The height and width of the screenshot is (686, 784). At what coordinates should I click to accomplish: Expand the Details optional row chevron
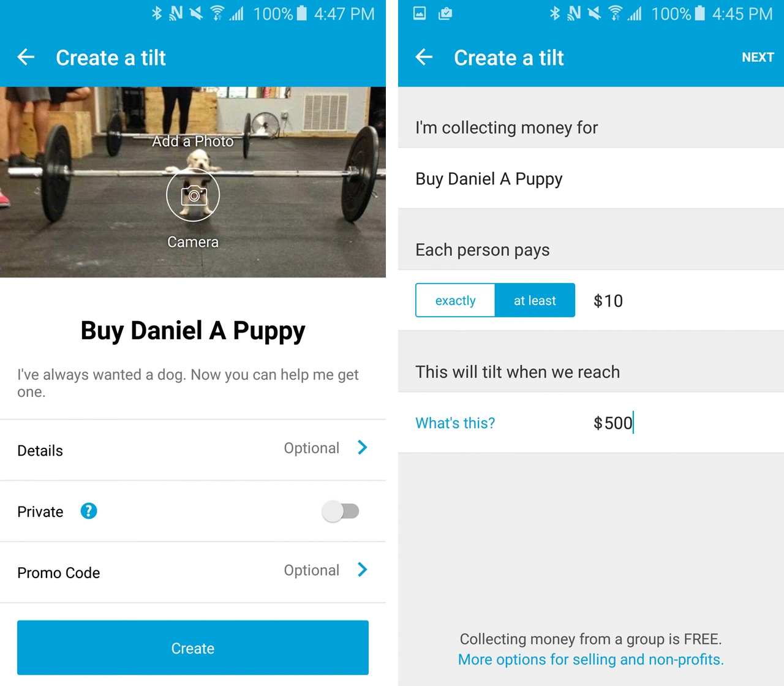pos(363,448)
